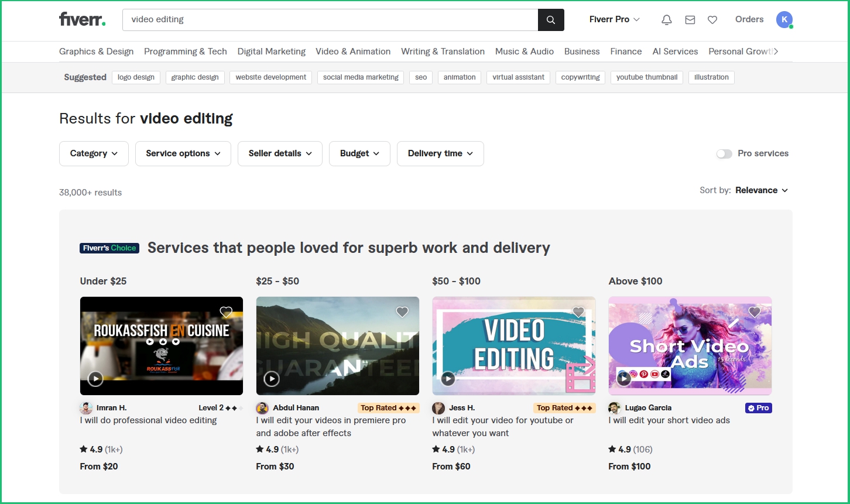Play the Roukassfish en Cuisine gig video
Viewport: 850px width, 504px height.
(95, 379)
